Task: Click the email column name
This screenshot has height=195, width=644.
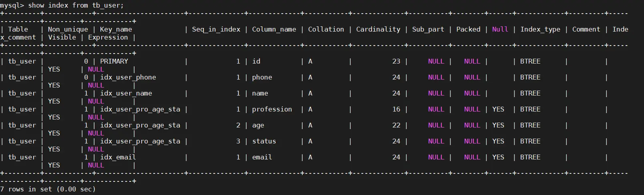Action: pyautogui.click(x=262, y=157)
